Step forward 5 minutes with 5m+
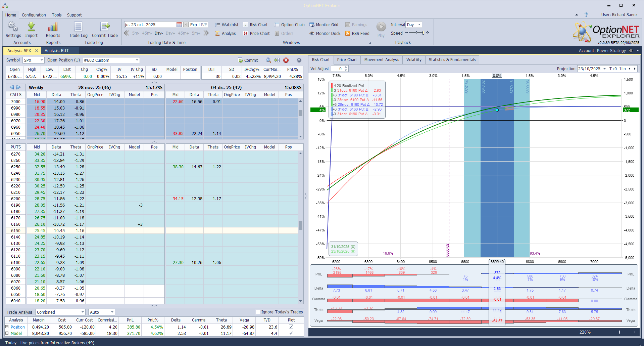The width and height of the screenshot is (644, 346). 196,33
